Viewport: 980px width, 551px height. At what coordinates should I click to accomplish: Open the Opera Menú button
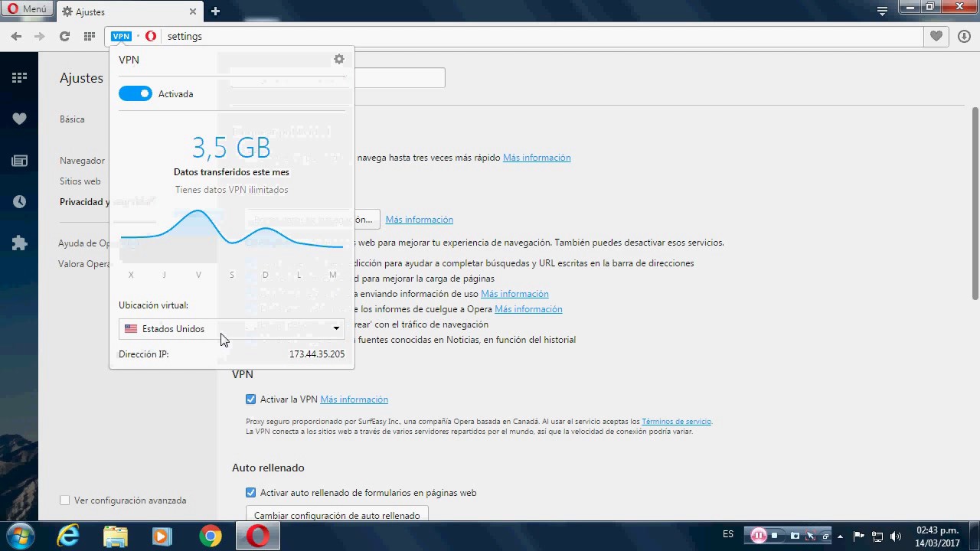pos(28,9)
